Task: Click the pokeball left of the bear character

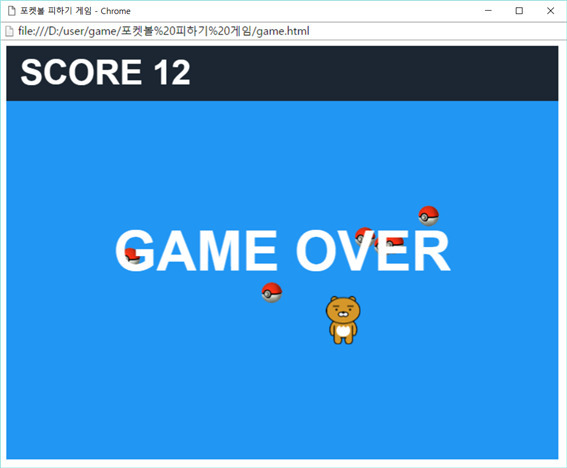Action: coord(272,293)
